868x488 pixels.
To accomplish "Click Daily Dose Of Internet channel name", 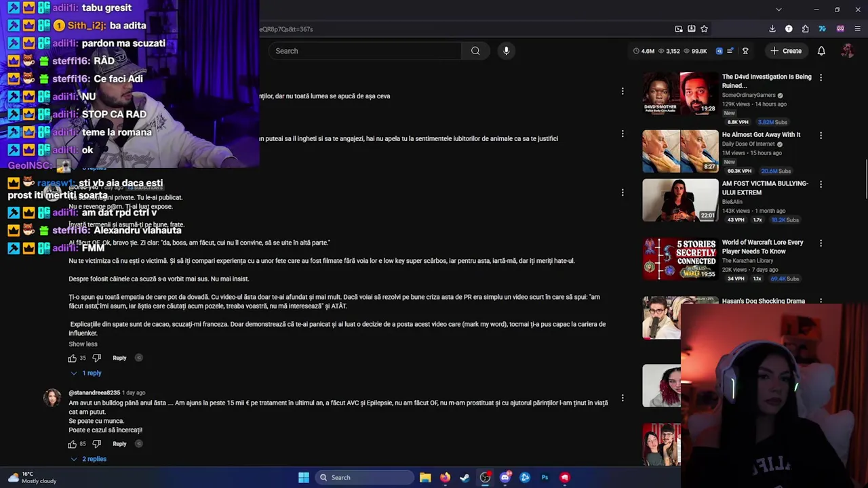I will point(749,144).
